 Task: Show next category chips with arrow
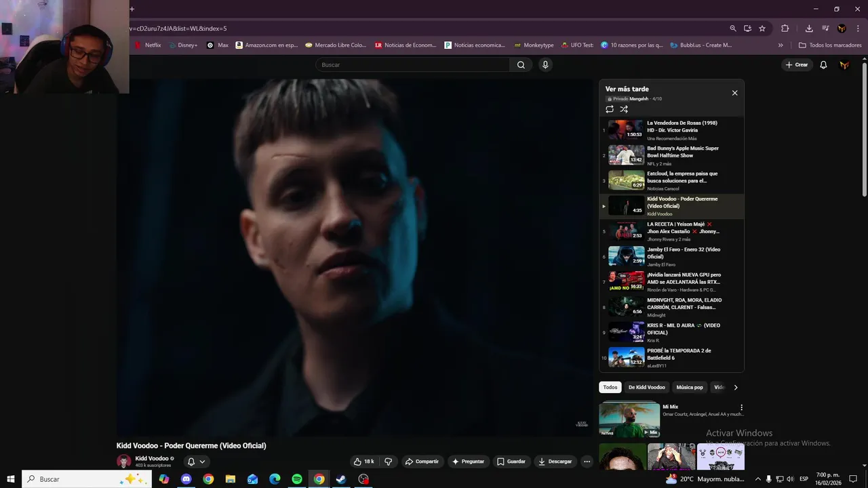point(736,388)
